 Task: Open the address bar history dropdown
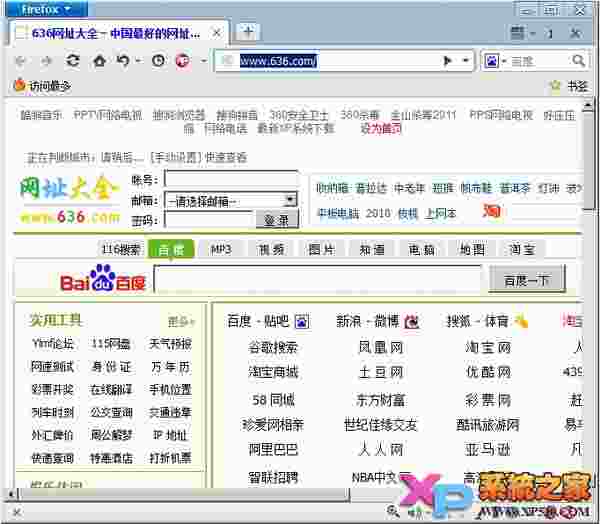(x=466, y=60)
